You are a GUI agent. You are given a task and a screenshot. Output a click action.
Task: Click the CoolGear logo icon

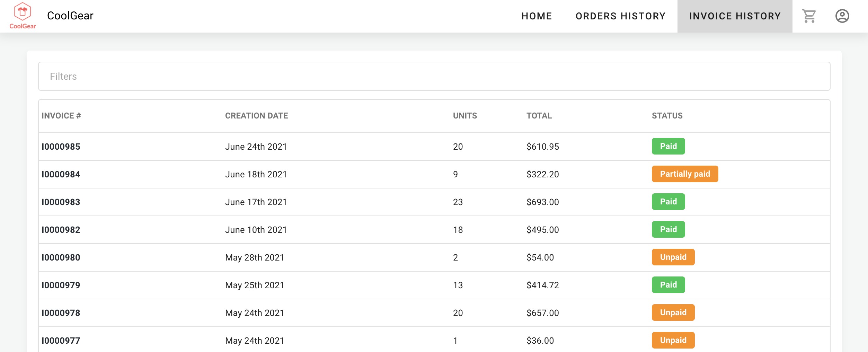pyautogui.click(x=23, y=16)
